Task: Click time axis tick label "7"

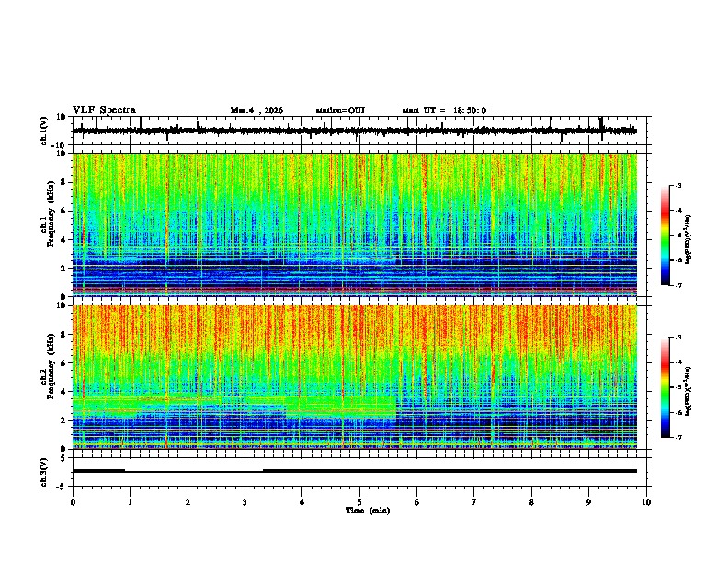Action: (474, 502)
